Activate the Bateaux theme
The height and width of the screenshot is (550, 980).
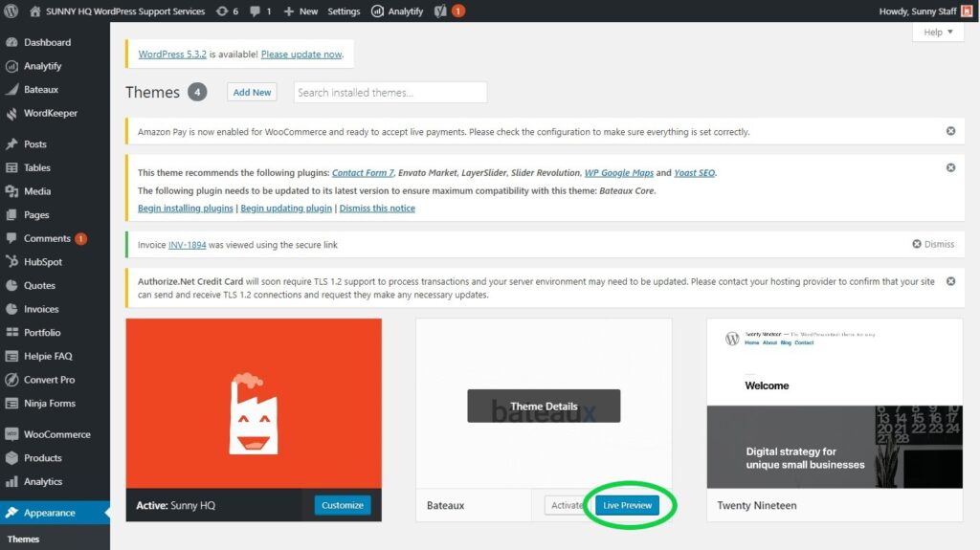(x=567, y=505)
